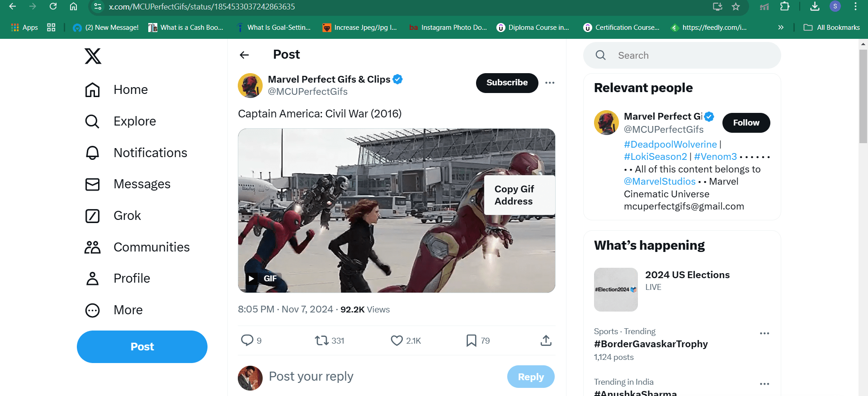The image size is (868, 396).
Task: Click the reply comment icon
Action: [x=247, y=340]
